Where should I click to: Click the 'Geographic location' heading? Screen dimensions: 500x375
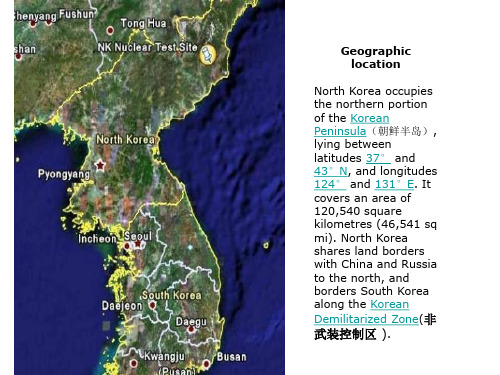tap(376, 57)
